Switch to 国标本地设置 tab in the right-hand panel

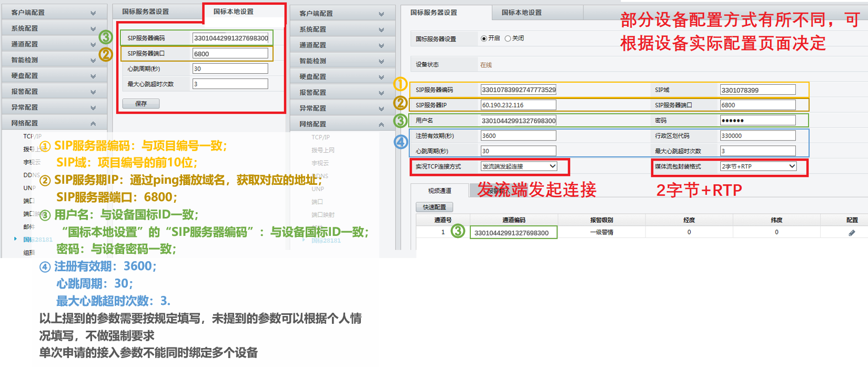538,13
